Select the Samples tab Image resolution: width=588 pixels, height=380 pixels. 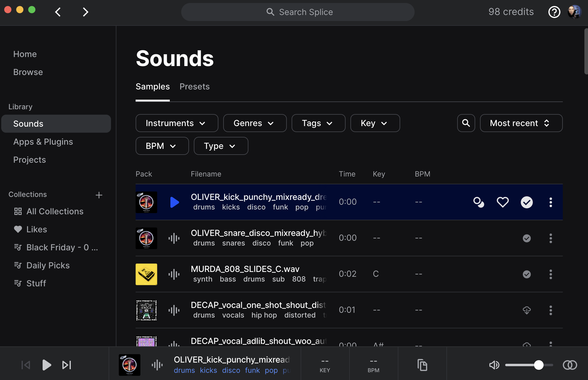153,86
